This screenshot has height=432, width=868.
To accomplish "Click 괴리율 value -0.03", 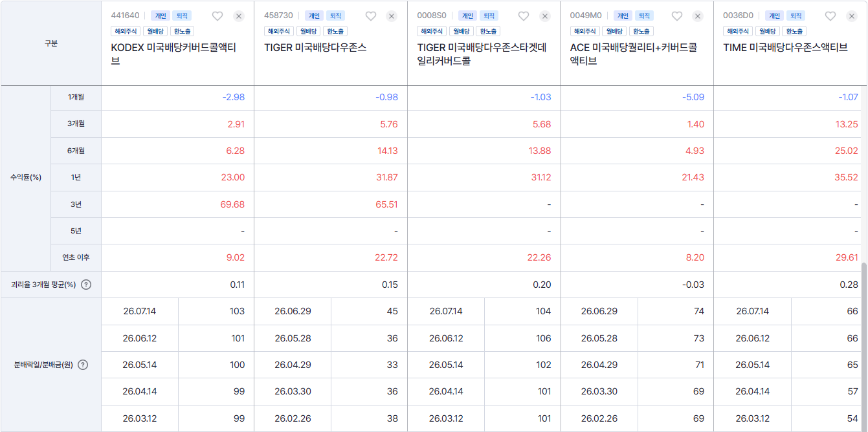I will 693,285.
